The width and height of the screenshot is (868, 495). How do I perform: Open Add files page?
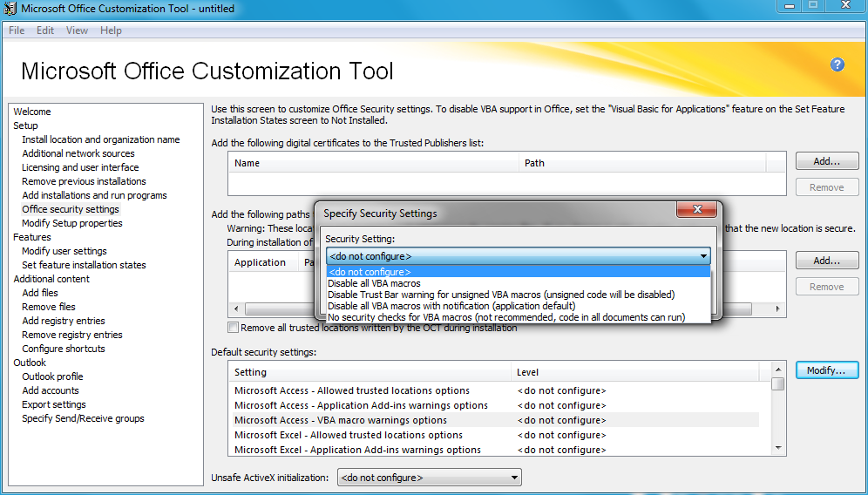pos(40,293)
